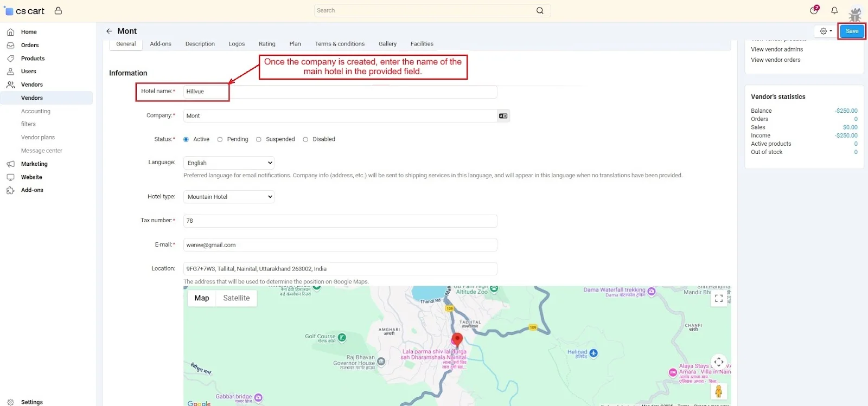868x406 pixels.
Task: Open the Facilities tab
Action: click(422, 44)
